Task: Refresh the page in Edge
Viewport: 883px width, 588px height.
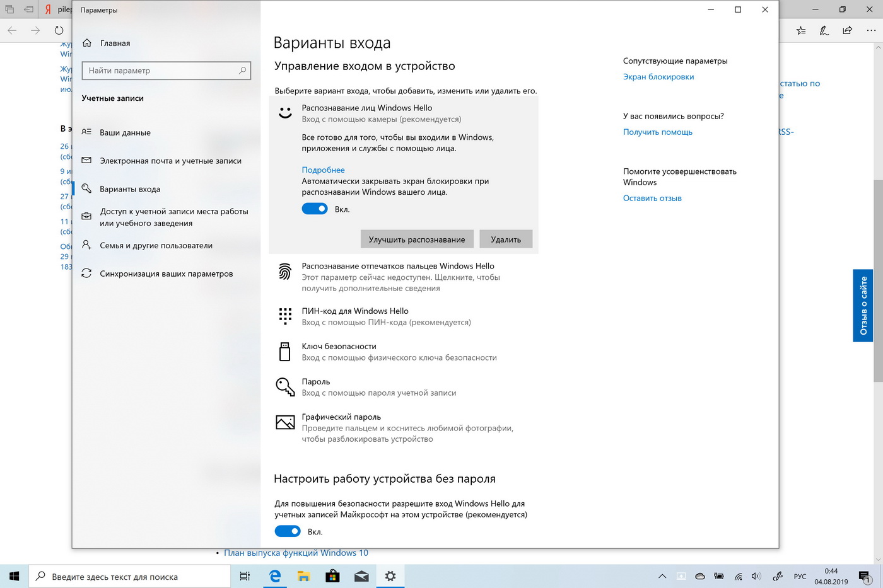Action: click(59, 30)
